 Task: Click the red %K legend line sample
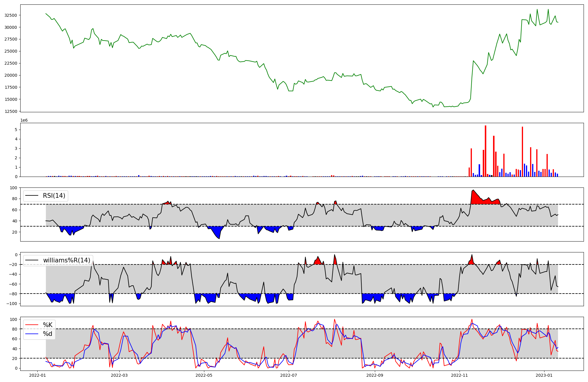coord(32,325)
